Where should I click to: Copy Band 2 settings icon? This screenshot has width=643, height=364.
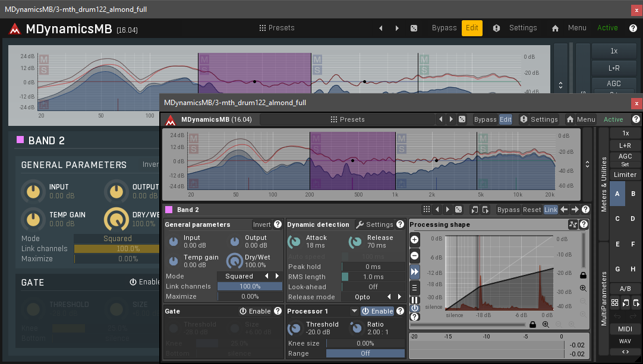tap(474, 210)
